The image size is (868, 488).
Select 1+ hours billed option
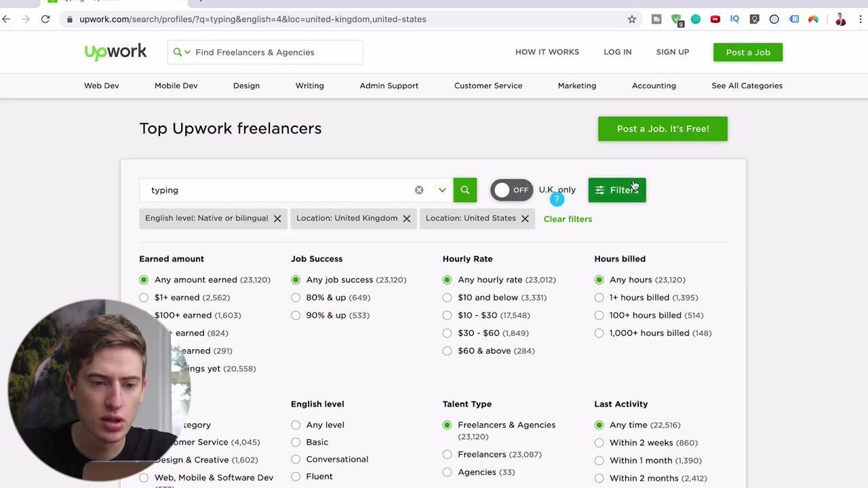tap(599, 298)
